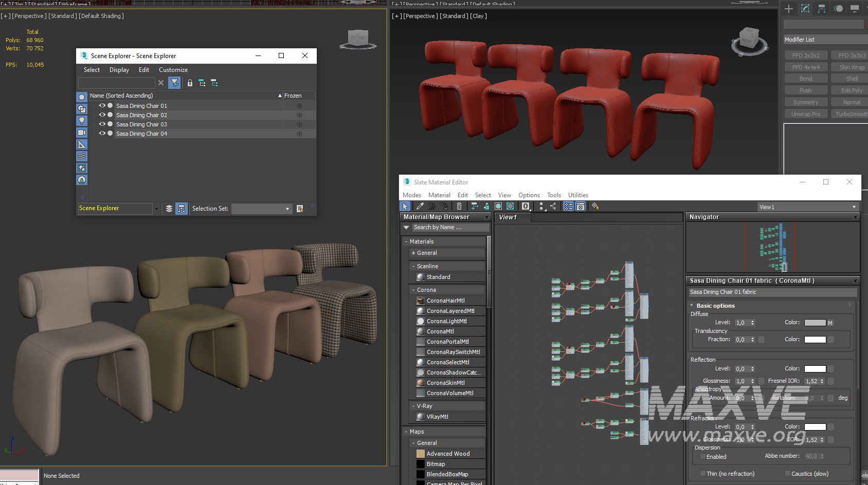Click the Diffuse color swatch
The image size is (868, 485).
click(815, 323)
